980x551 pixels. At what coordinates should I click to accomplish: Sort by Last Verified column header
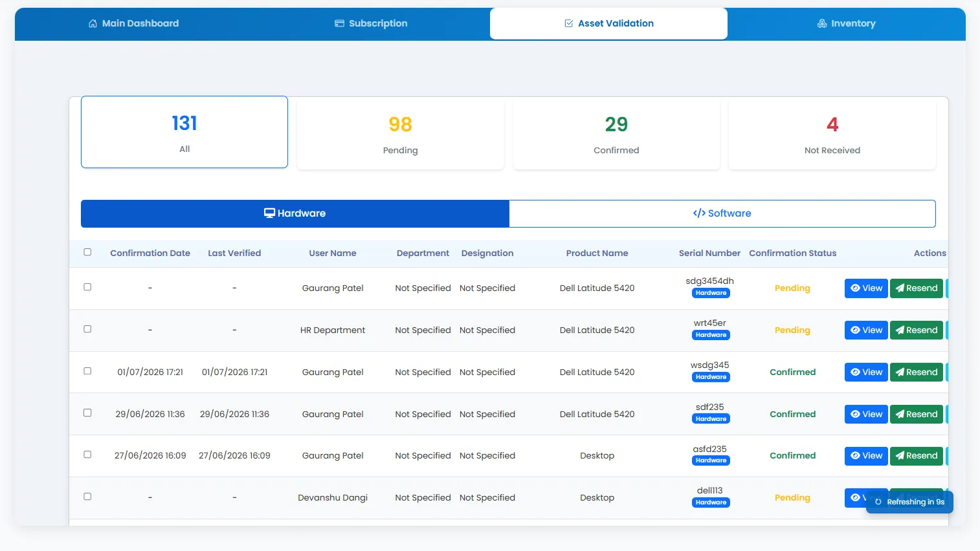click(x=234, y=254)
